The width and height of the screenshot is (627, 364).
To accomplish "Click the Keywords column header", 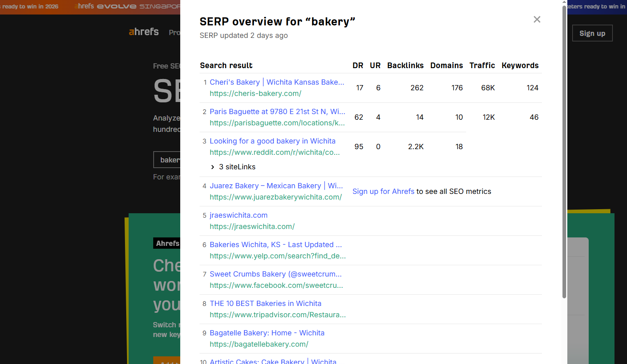I will click(520, 65).
